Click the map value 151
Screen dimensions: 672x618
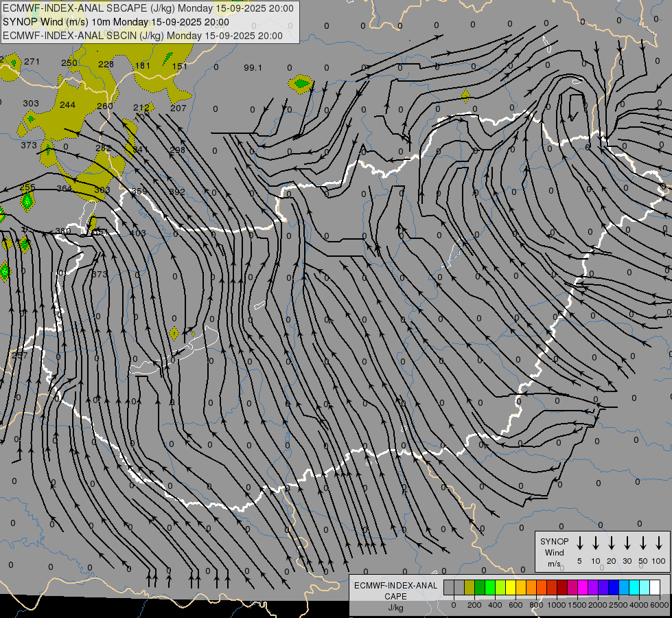(x=180, y=66)
